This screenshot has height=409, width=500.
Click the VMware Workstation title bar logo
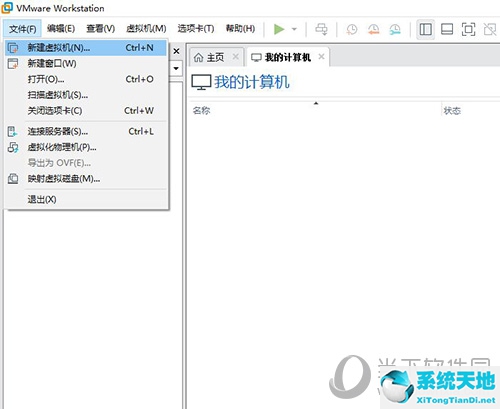[x=7, y=8]
